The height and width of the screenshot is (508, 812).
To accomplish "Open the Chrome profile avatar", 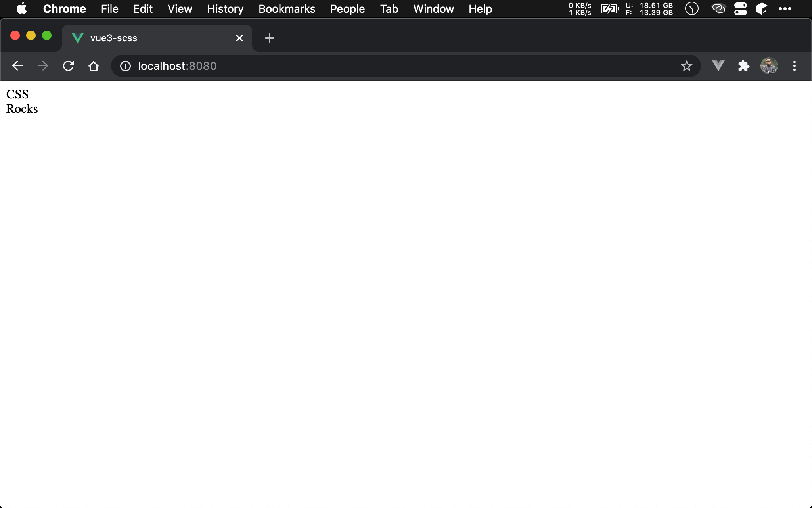I will pyautogui.click(x=769, y=66).
